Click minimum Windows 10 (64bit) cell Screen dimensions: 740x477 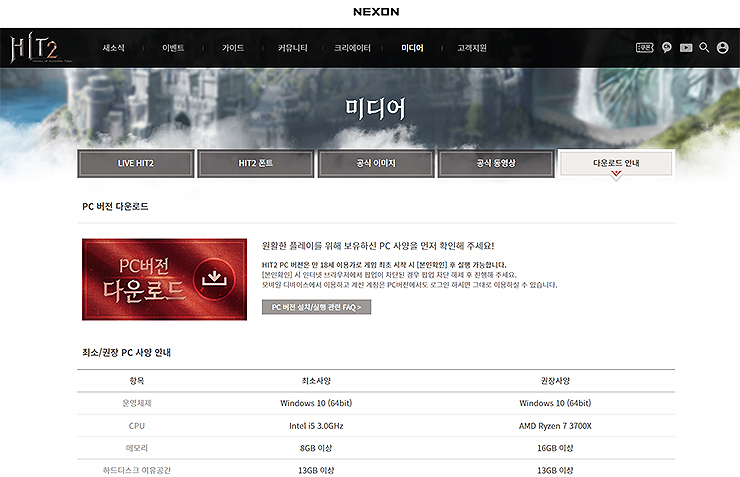coord(316,403)
